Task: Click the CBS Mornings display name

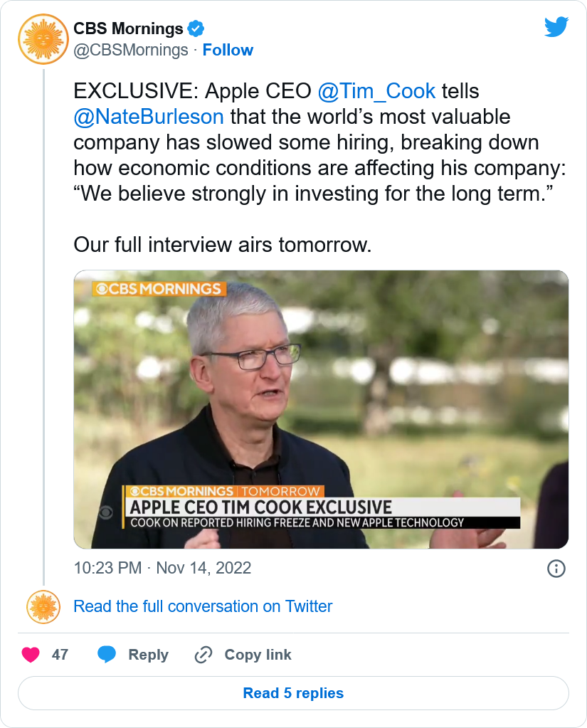Action: [x=129, y=28]
